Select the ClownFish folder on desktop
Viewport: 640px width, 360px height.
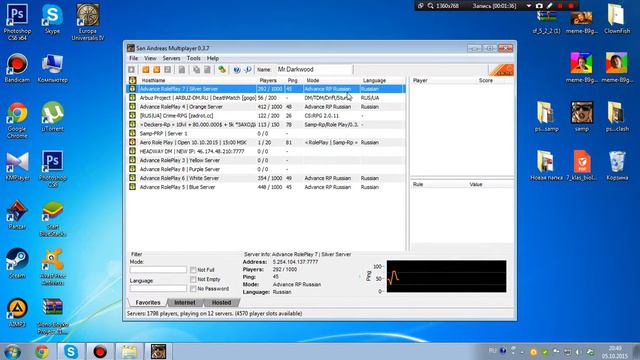coord(617,19)
